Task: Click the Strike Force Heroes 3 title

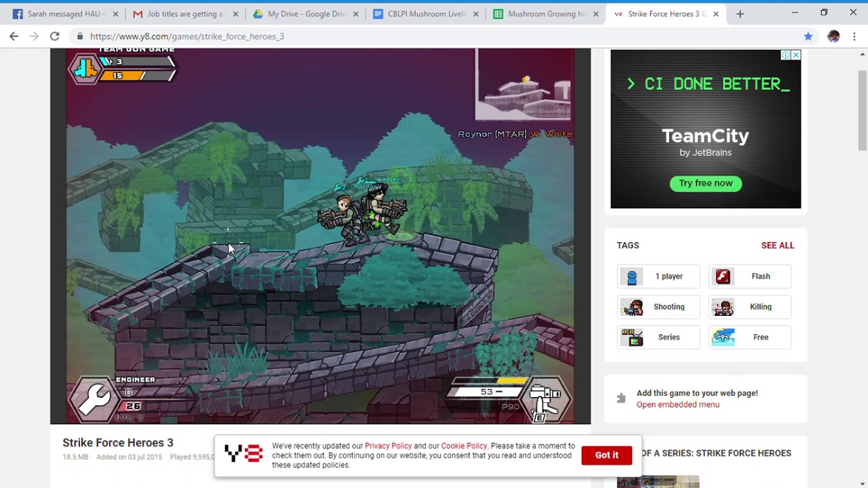Action: 118,443
